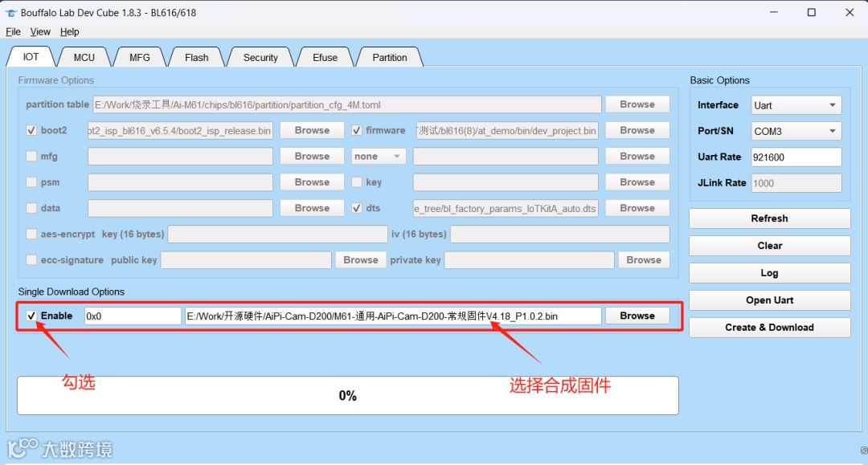Click the Refresh button

[769, 218]
